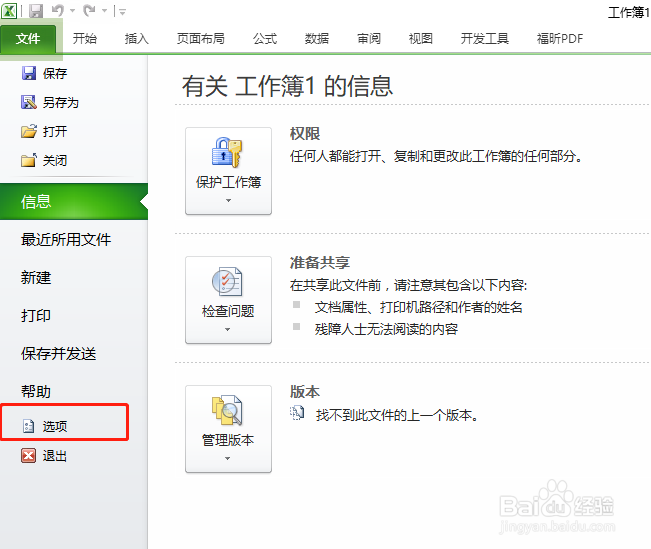Screen dimensions: 651x549
Task: Click the 另存为 (Save As) icon
Action: coord(29,102)
